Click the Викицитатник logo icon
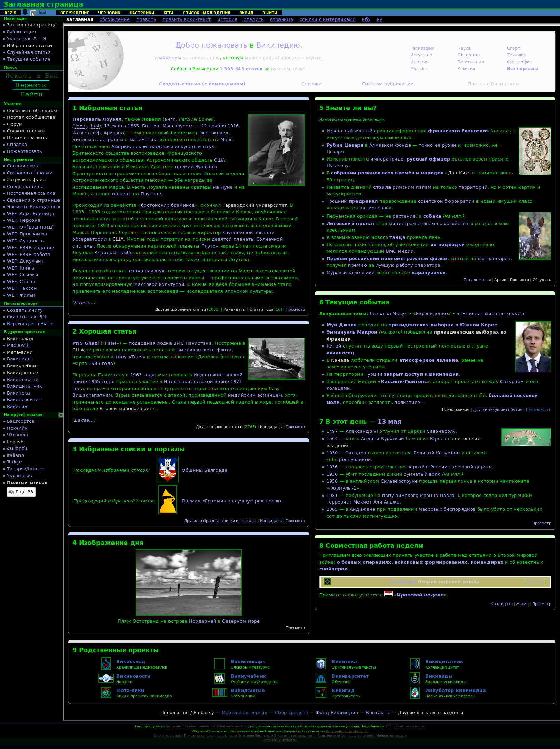This screenshot has width=560, height=749. click(x=415, y=664)
